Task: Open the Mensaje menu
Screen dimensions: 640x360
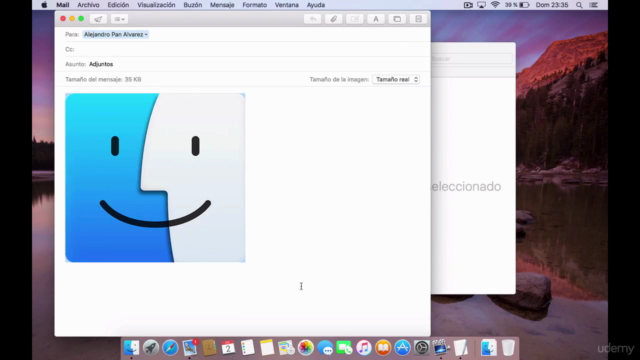Action: [222, 5]
